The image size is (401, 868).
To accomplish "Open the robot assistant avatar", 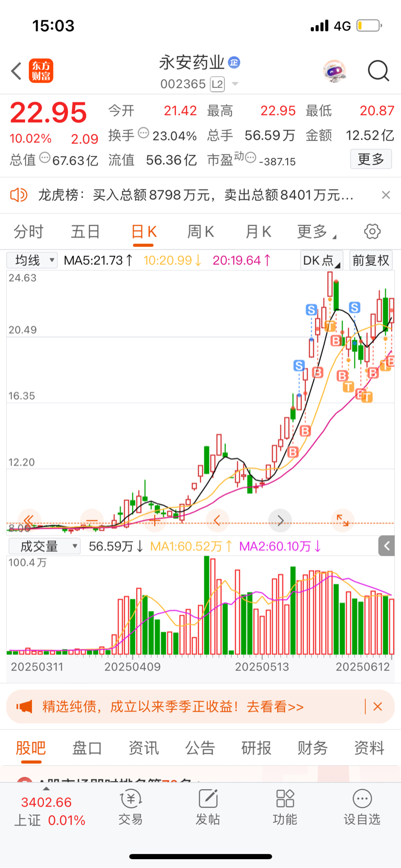I will (x=335, y=71).
